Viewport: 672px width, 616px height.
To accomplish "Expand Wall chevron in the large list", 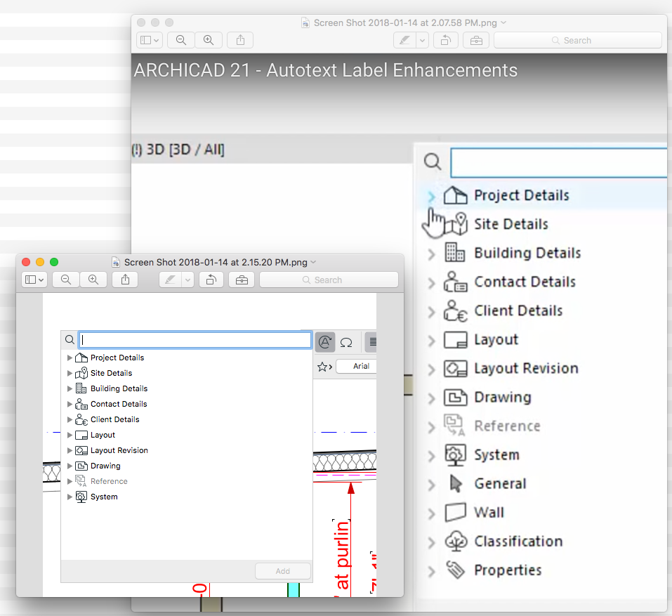I will (x=431, y=513).
